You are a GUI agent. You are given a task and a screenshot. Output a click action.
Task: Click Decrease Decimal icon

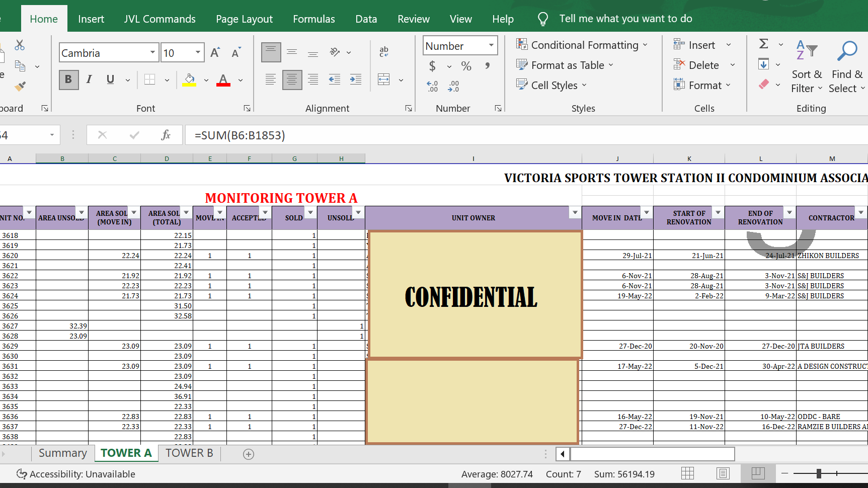tap(453, 86)
